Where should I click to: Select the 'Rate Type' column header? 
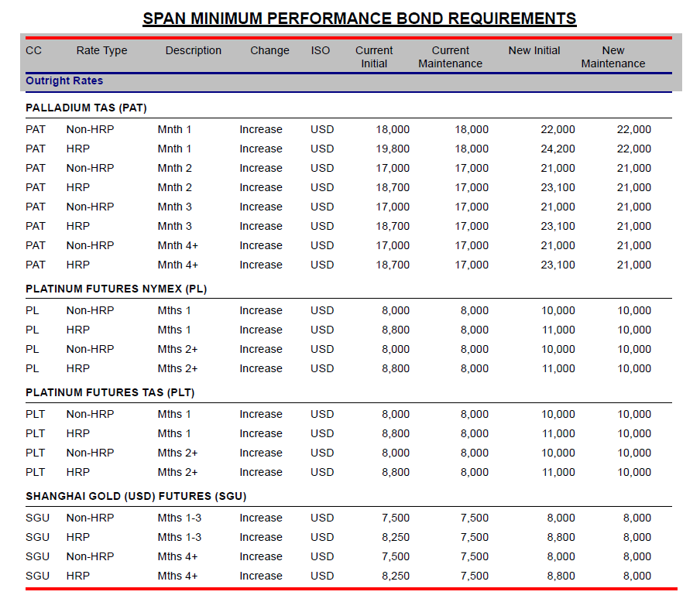[101, 51]
